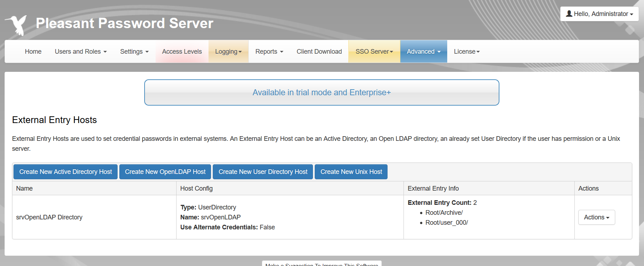Create a new Active Directory host

point(65,172)
